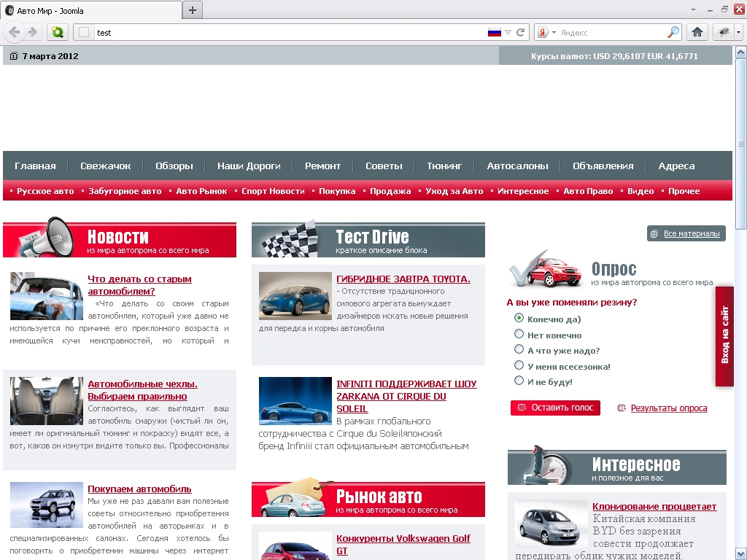Screen dimensions: 747x560
Task: Click the green toolbar icon beside the address bar
Action: (x=58, y=32)
